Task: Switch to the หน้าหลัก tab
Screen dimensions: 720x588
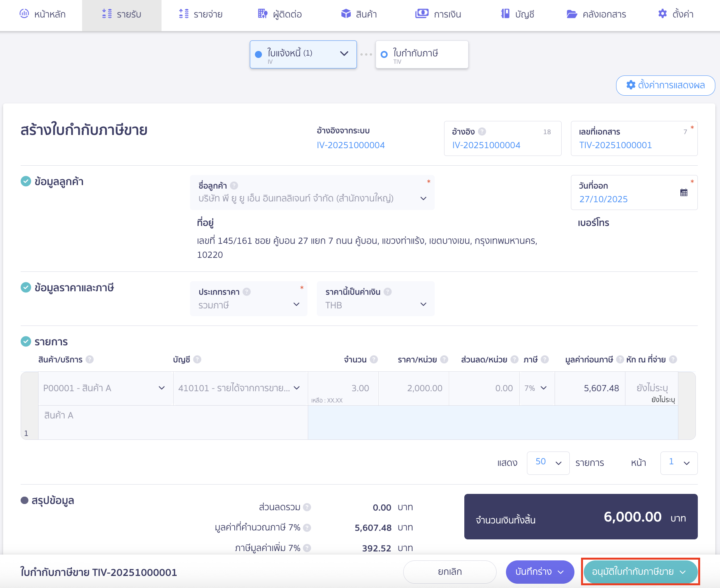Action: (x=43, y=14)
